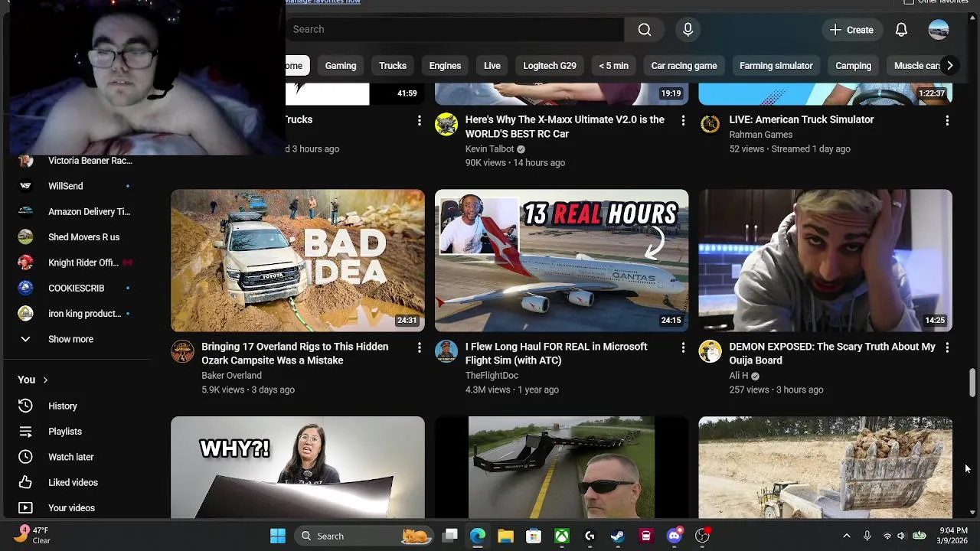The height and width of the screenshot is (551, 980).
Task: Open options menu for Overland Rigs video
Action: (x=419, y=347)
